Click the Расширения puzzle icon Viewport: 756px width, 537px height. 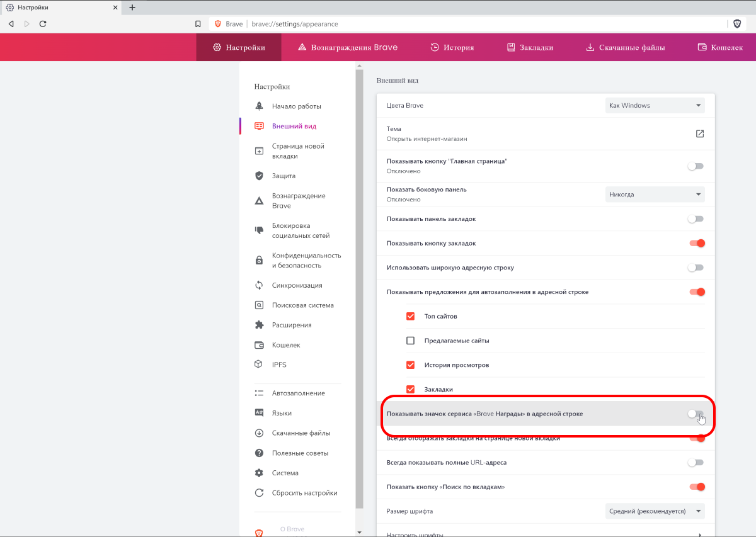click(x=259, y=325)
